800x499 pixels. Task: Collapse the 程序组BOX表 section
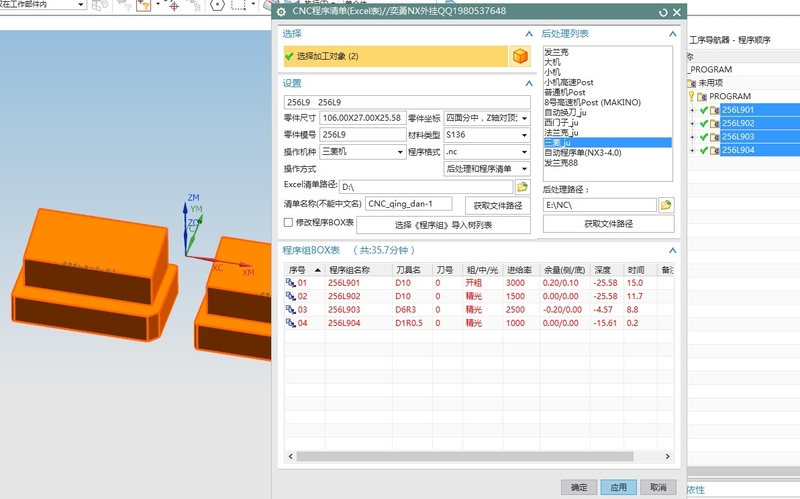pyautogui.click(x=672, y=251)
